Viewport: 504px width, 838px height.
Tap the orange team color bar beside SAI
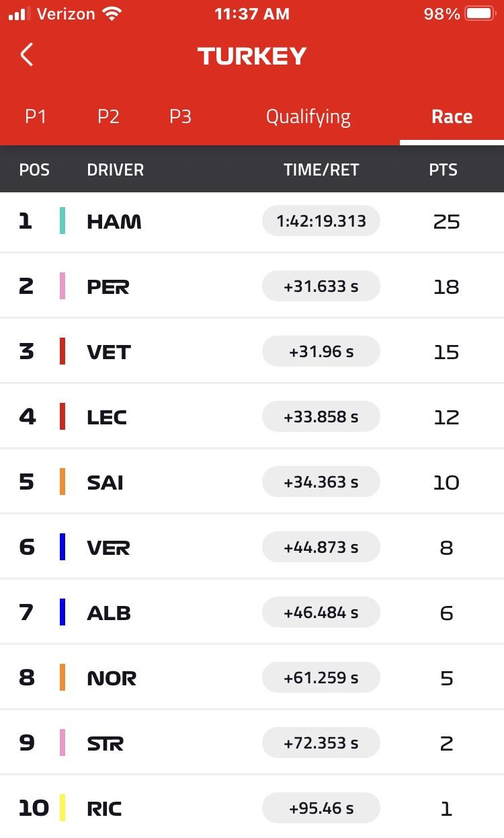click(62, 482)
